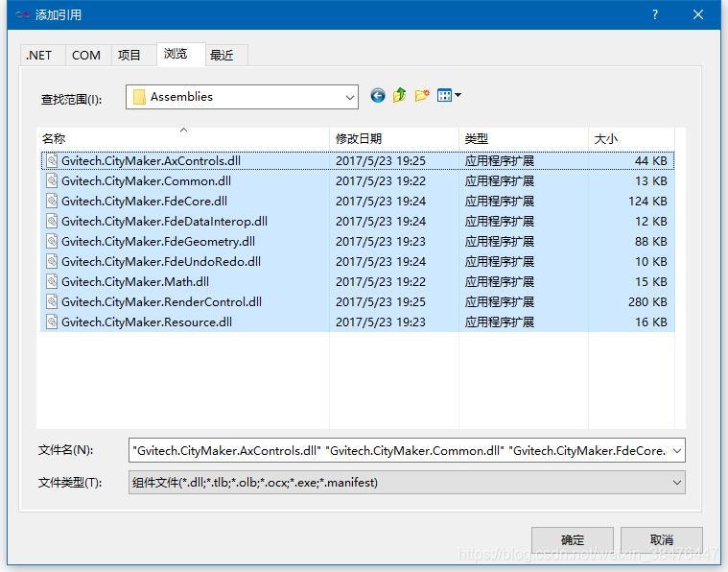The image size is (728, 572).
Task: Expand the 查找范围 Assemblies dropdown
Action: [x=349, y=97]
